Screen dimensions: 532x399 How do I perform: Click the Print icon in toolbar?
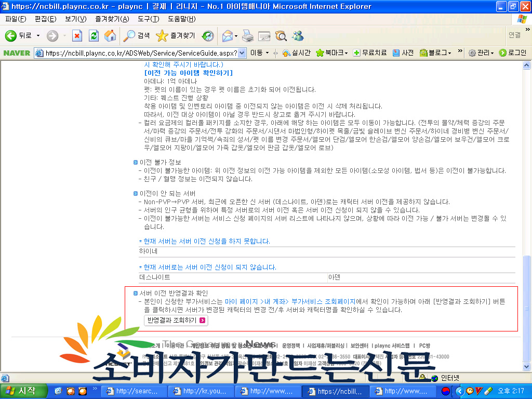pyautogui.click(x=248, y=35)
